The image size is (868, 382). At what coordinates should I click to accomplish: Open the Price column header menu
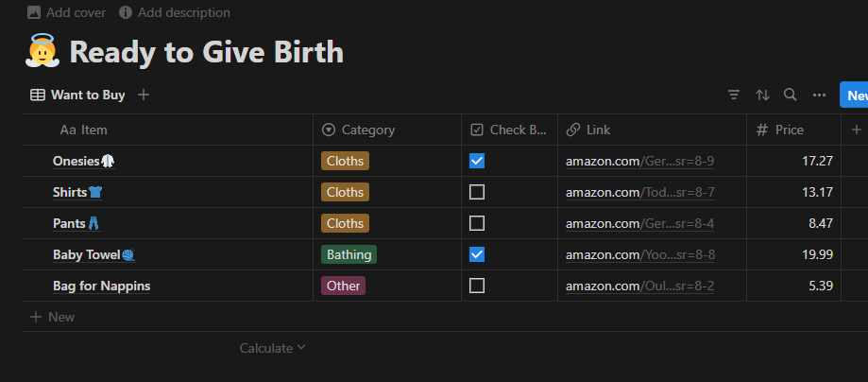click(789, 130)
